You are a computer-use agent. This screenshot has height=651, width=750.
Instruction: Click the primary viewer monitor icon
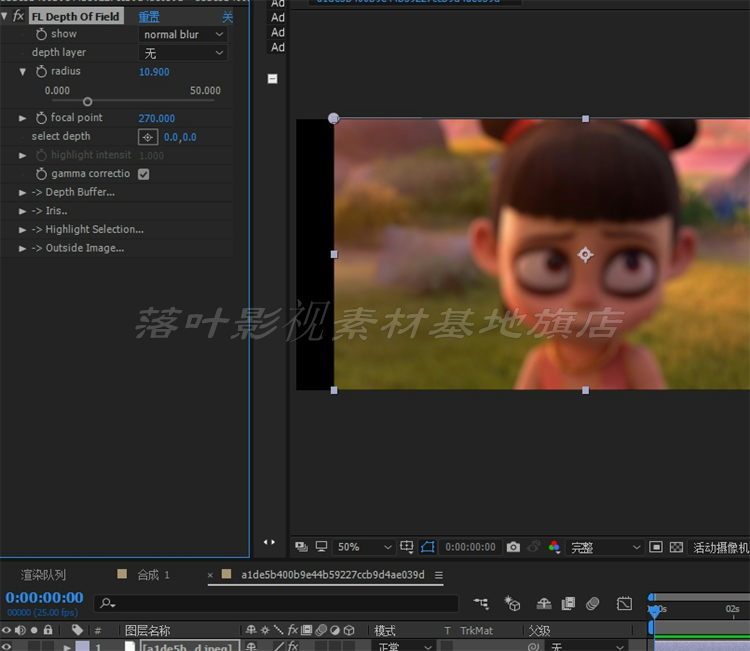pyautogui.click(x=321, y=547)
